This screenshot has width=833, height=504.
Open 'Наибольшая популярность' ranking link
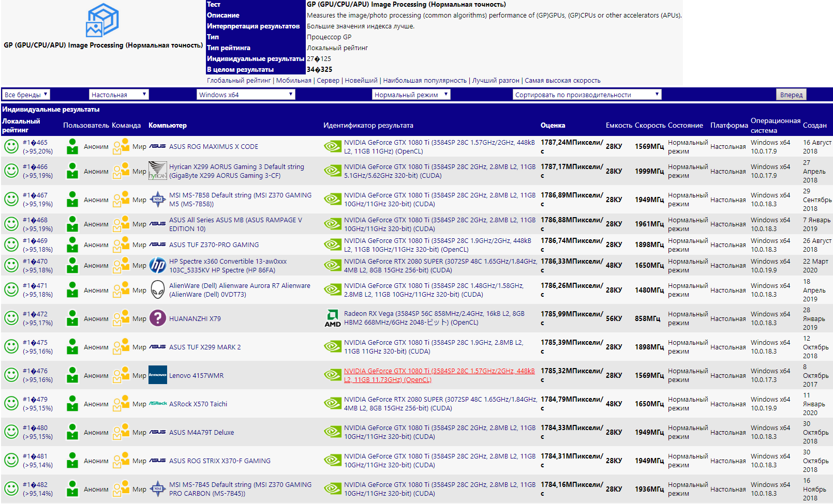[x=425, y=80]
